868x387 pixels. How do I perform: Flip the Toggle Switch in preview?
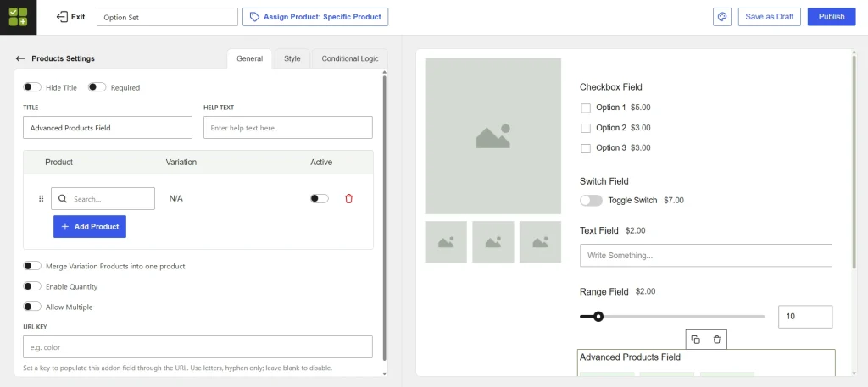click(591, 200)
